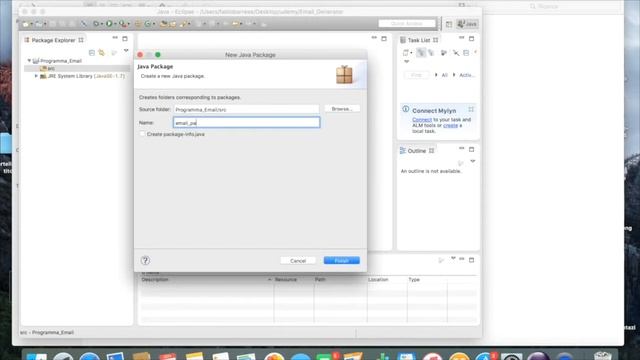This screenshot has height=360, width=640.
Task: Maximize the Outline view
Action: 471,149
